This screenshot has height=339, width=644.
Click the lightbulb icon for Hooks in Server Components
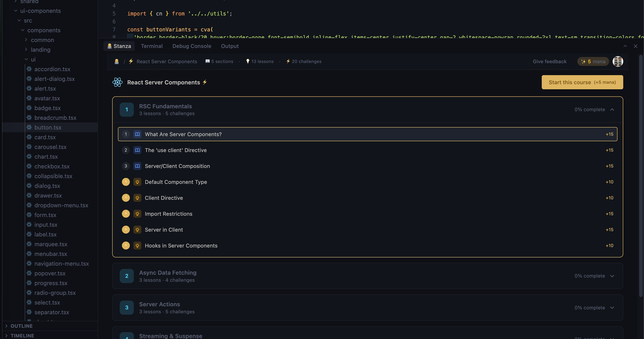click(137, 246)
